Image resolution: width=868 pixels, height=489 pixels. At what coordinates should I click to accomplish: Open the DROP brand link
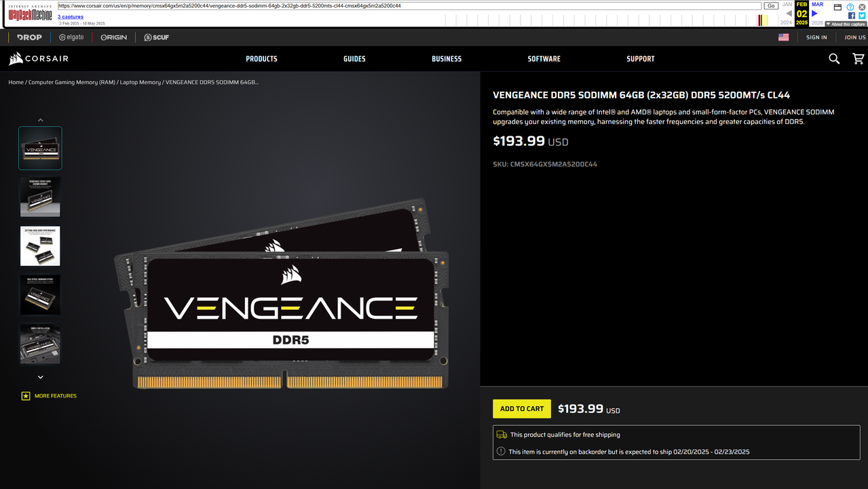coord(29,37)
